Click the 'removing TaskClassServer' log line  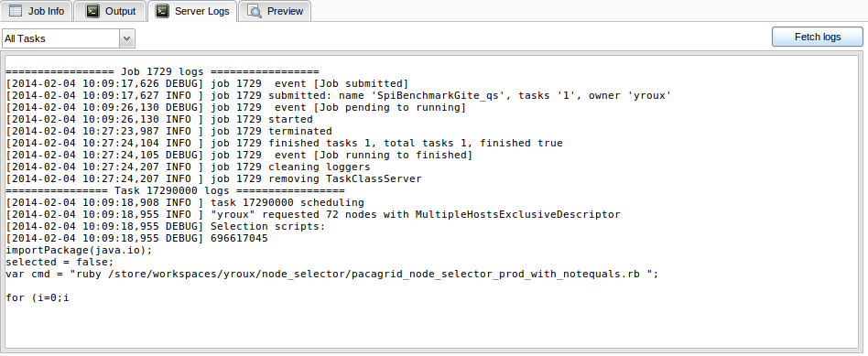pyautogui.click(x=213, y=178)
